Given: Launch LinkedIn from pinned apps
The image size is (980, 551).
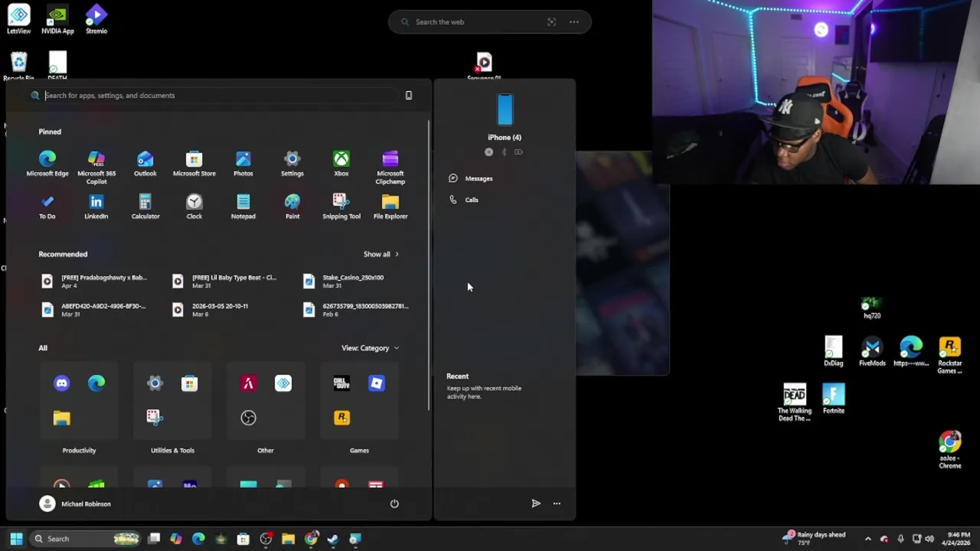Looking at the screenshot, I should [x=96, y=207].
